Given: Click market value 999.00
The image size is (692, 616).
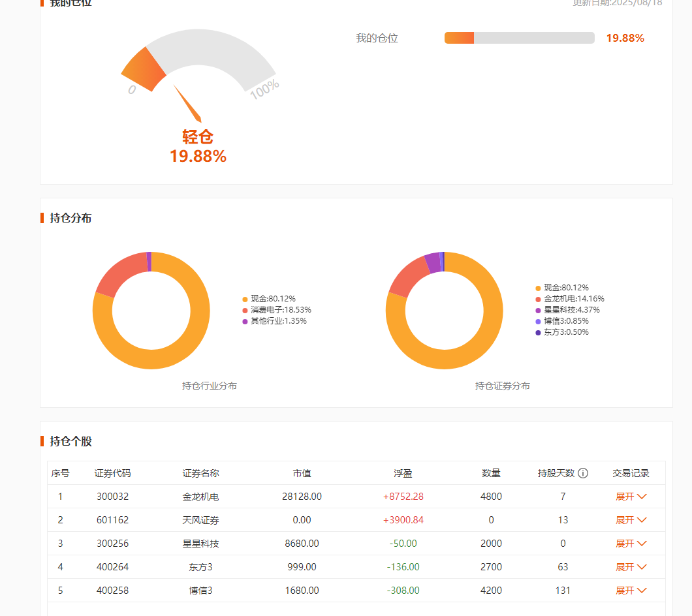Looking at the screenshot, I should click(x=302, y=566).
